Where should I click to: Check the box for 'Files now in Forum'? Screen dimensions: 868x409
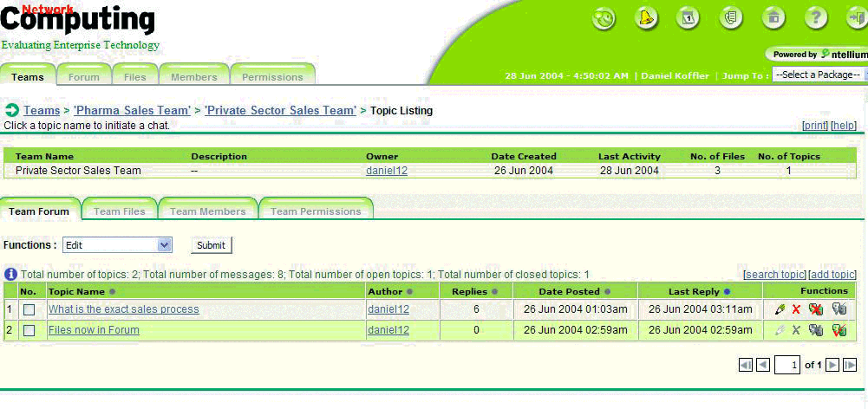pyautogui.click(x=29, y=330)
